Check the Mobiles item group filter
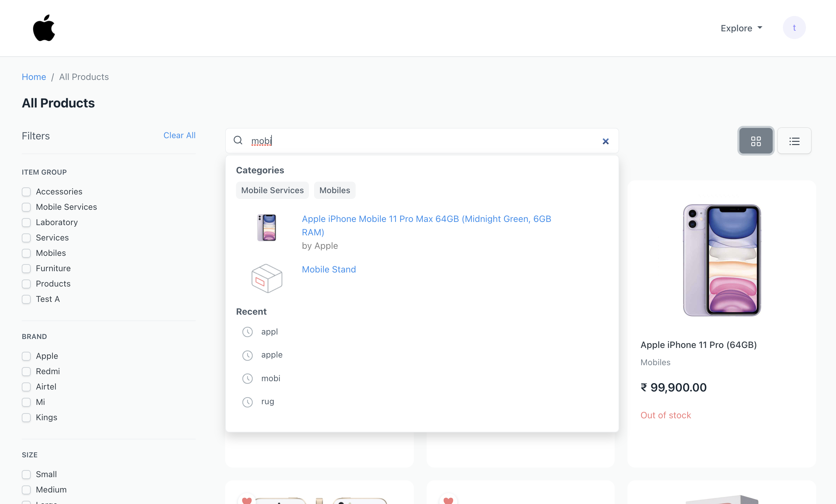Image resolution: width=836 pixels, height=504 pixels. click(26, 253)
